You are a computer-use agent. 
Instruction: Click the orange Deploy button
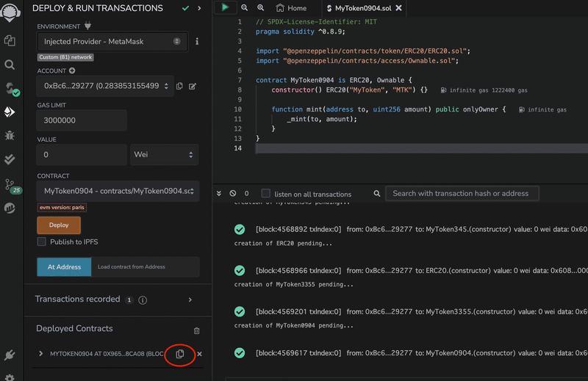click(59, 225)
